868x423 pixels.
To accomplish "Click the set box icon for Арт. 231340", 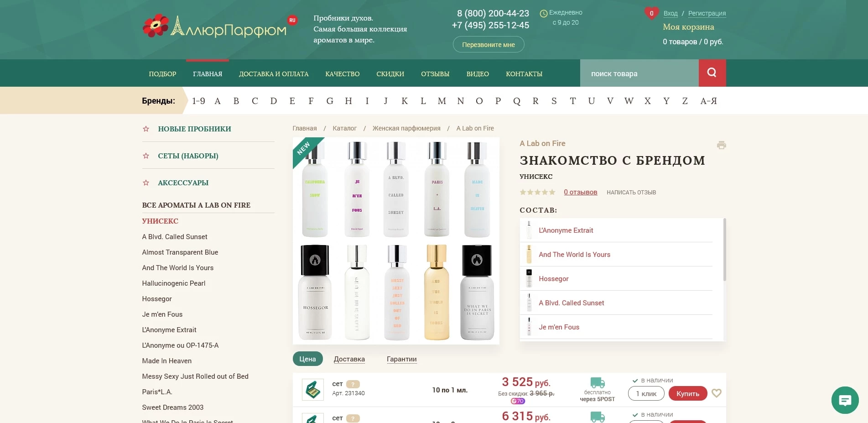I will [x=313, y=390].
